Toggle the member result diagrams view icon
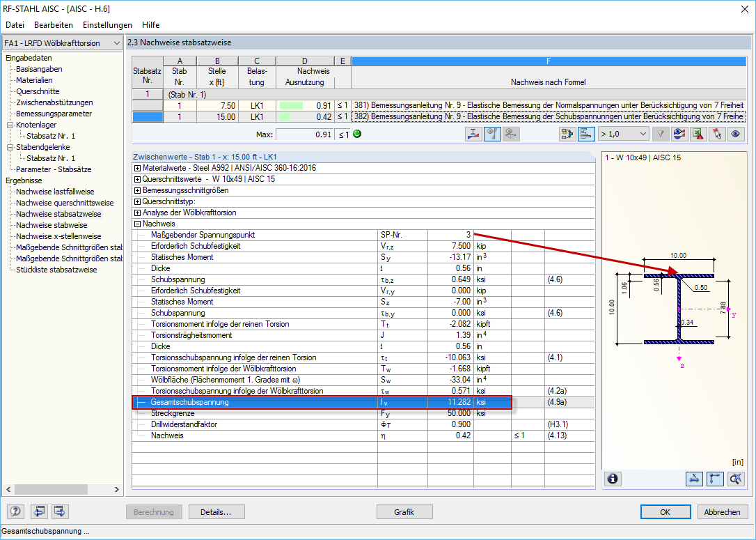This screenshot has width=756, height=540. click(491, 134)
